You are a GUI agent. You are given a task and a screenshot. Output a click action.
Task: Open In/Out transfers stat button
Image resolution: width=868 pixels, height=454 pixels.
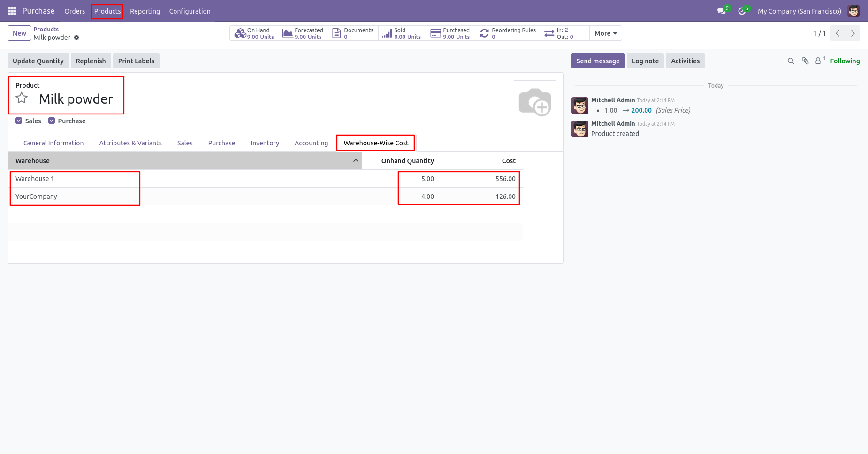(x=565, y=33)
